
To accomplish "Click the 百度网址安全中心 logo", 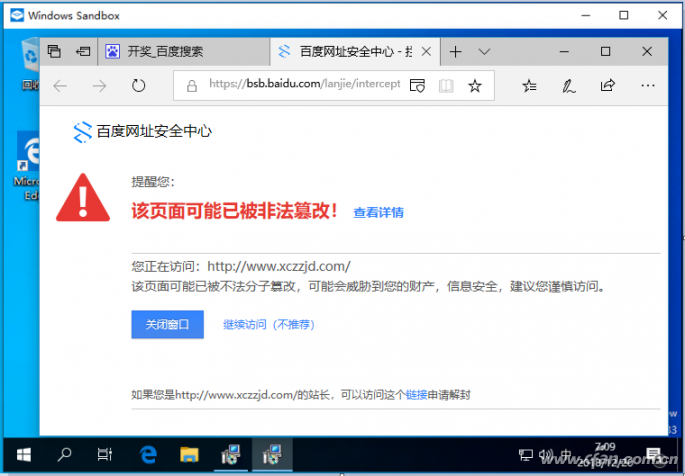I will tap(142, 131).
